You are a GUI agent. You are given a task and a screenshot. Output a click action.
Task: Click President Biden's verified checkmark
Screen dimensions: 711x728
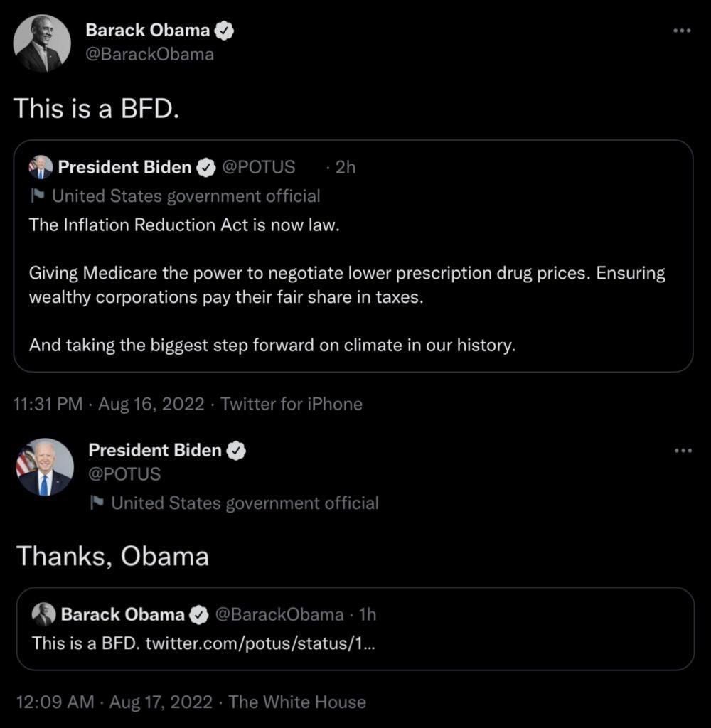tap(237, 450)
